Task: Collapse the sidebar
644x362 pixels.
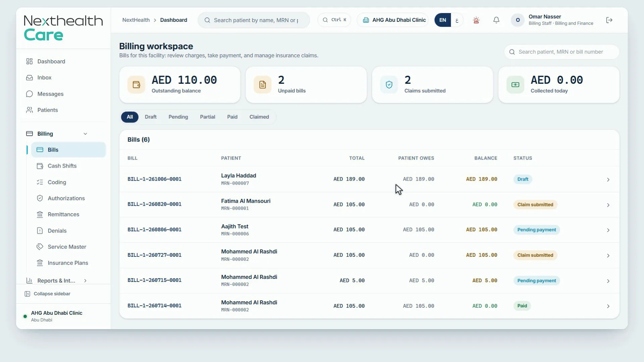Action: click(x=47, y=294)
